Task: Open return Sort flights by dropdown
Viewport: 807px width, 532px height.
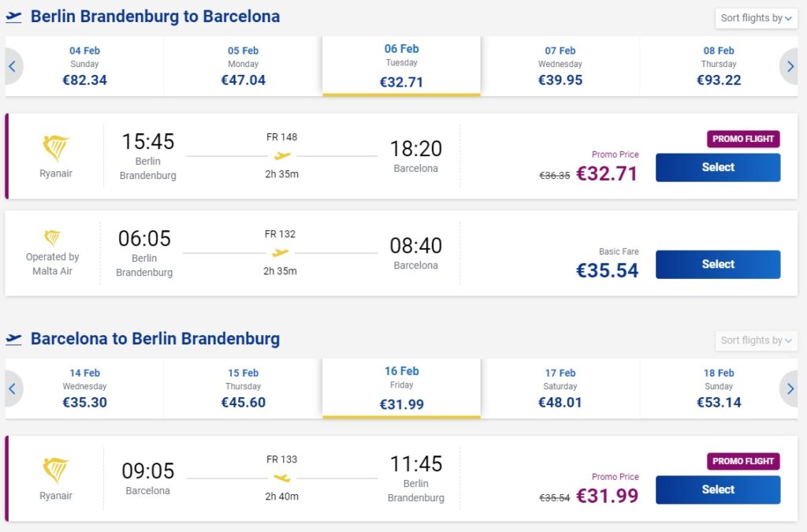Action: [x=757, y=340]
